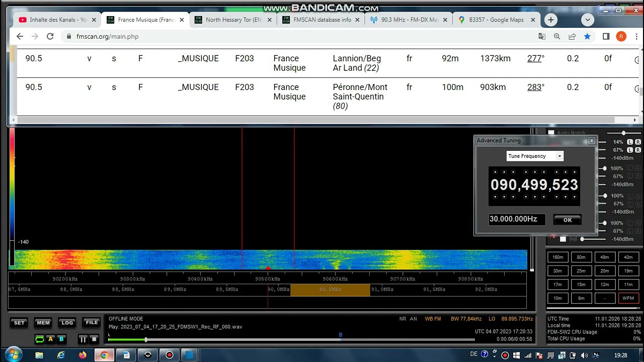
Task: Set loop marker B
Action: coord(61,339)
